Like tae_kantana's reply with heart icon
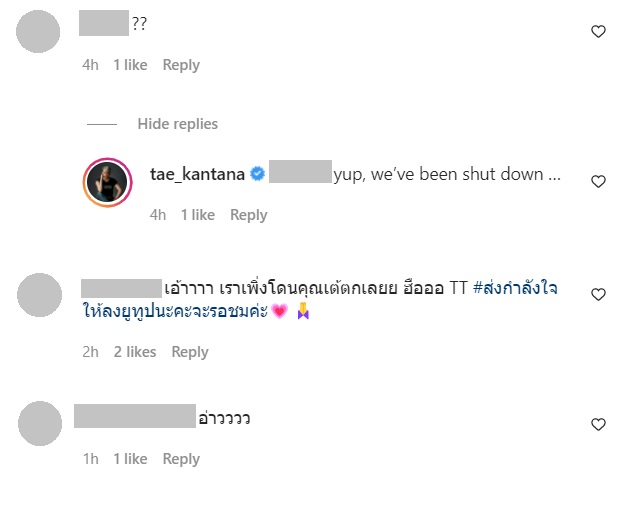Image resolution: width=623 pixels, height=509 pixels. (598, 182)
